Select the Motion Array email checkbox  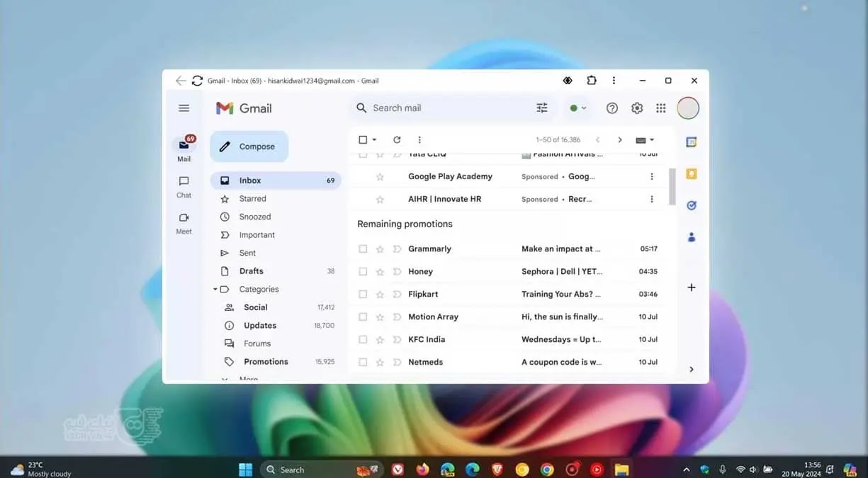pyautogui.click(x=363, y=317)
